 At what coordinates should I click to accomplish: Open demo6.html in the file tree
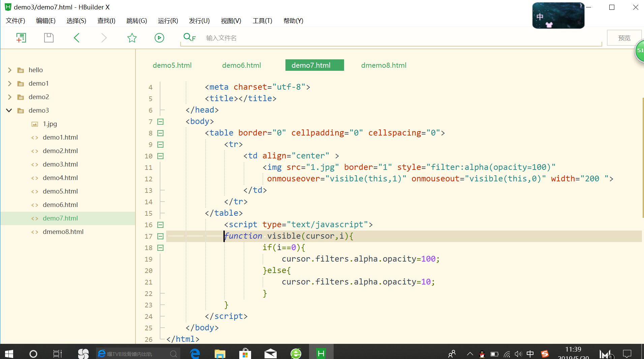(x=60, y=205)
